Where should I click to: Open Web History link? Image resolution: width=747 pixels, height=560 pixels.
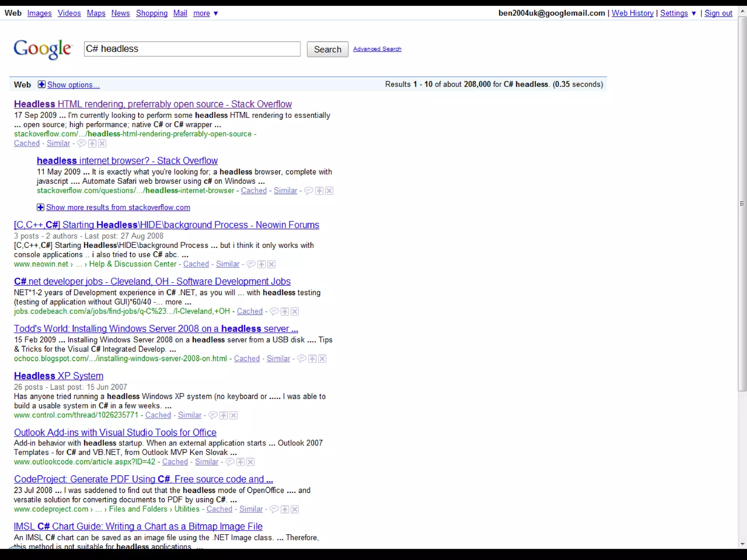click(x=632, y=13)
